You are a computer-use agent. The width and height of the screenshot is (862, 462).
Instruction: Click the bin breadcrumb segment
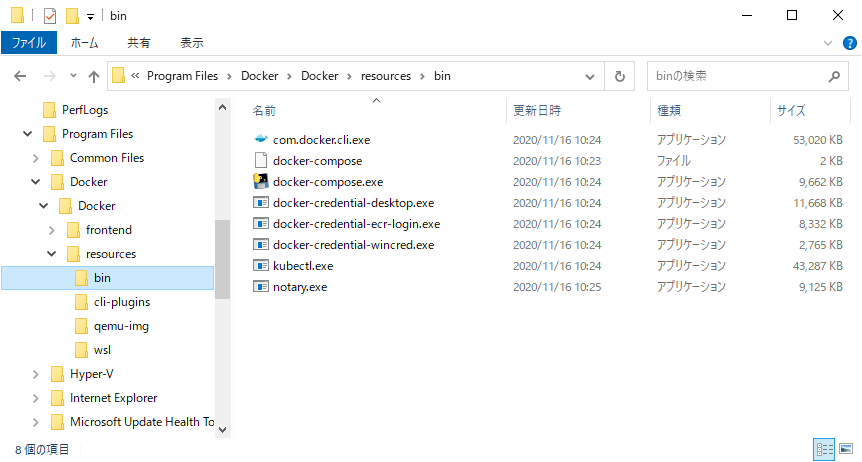pyautogui.click(x=442, y=76)
